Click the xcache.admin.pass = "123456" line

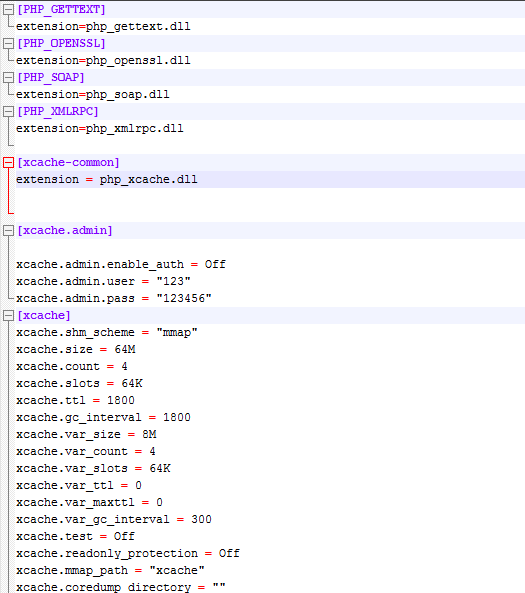[x=114, y=299]
